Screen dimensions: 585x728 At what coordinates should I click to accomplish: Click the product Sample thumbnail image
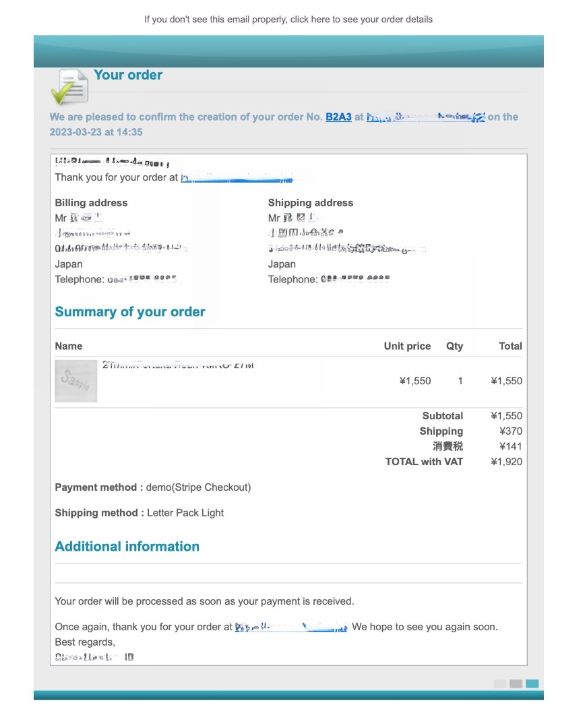[75, 381]
